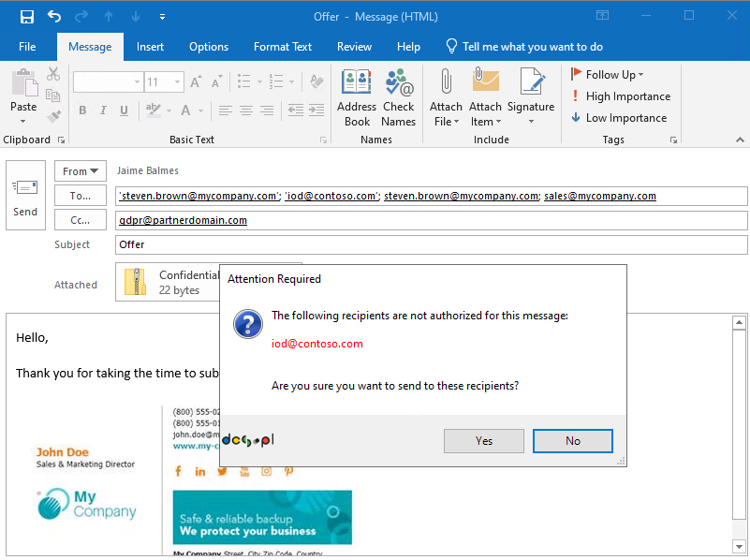
Task: Click the Check Names icon
Action: tap(398, 97)
